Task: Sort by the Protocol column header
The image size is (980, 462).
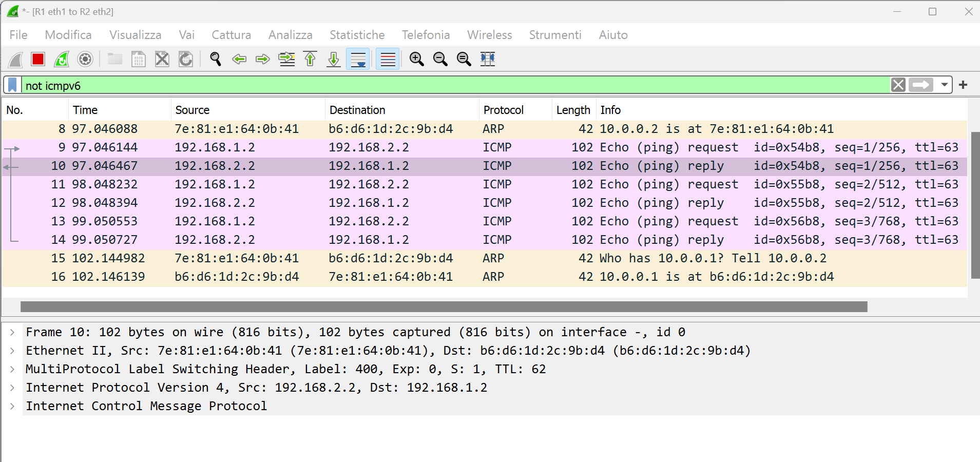Action: coord(515,110)
